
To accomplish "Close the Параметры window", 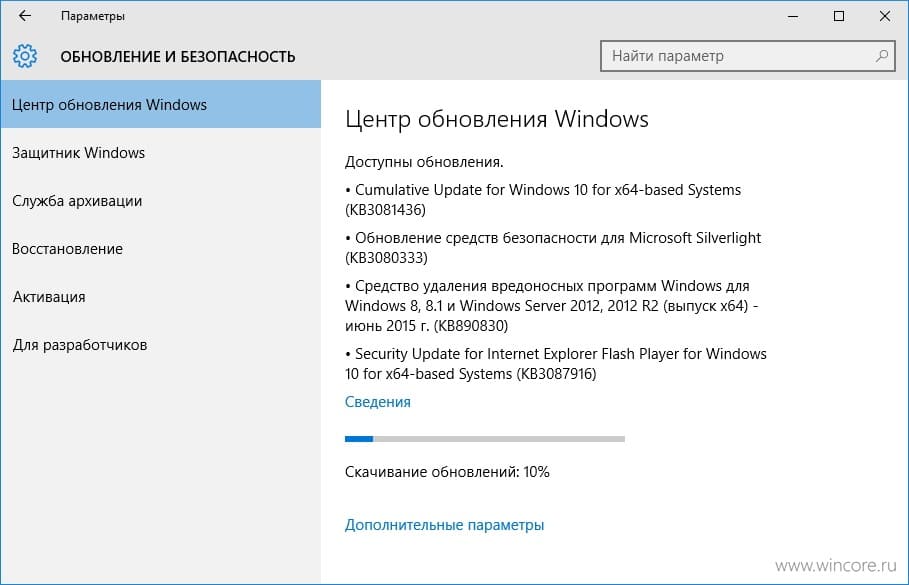I will pyautogui.click(x=885, y=16).
